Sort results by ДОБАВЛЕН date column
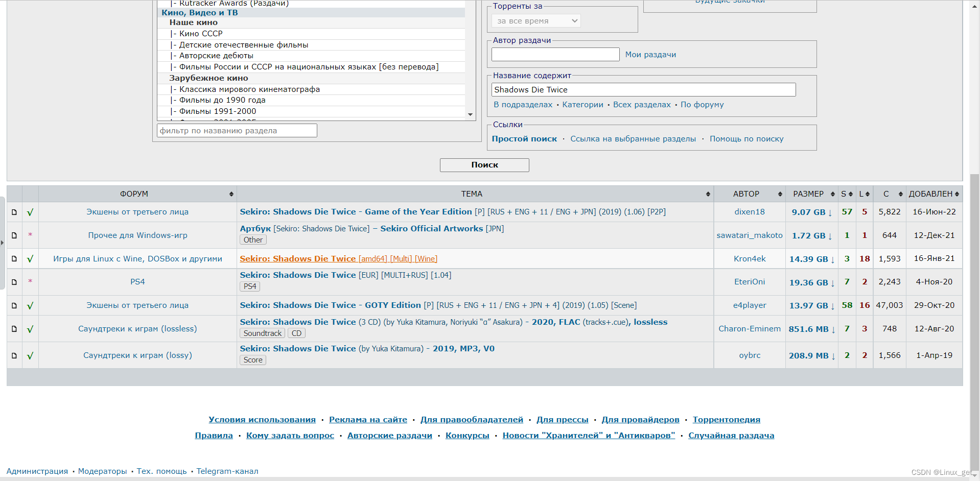 934,194
